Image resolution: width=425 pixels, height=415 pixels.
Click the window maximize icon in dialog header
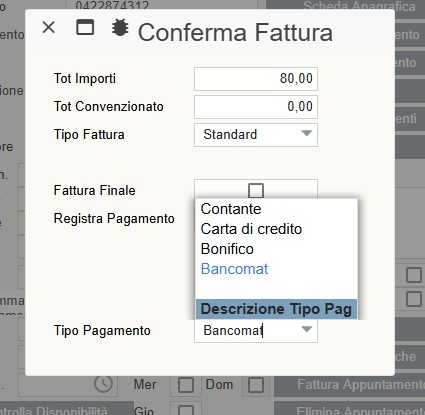point(85,27)
